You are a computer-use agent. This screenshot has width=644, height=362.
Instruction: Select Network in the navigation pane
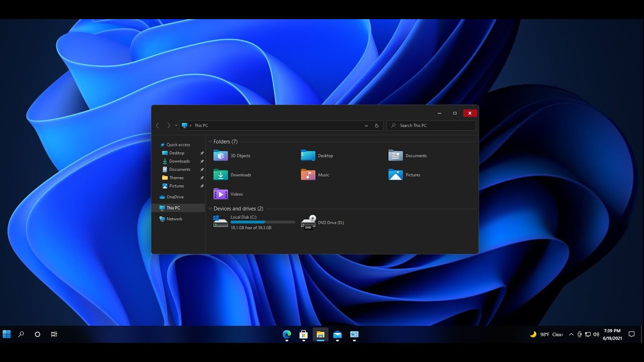click(x=174, y=219)
